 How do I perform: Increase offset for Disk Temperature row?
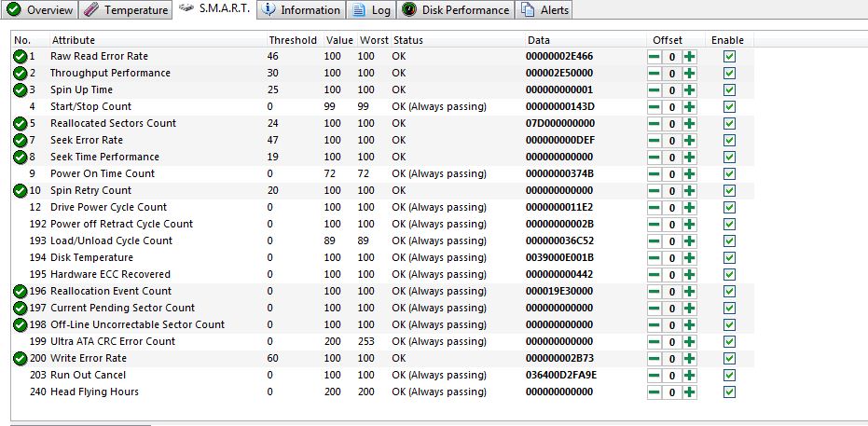[689, 258]
